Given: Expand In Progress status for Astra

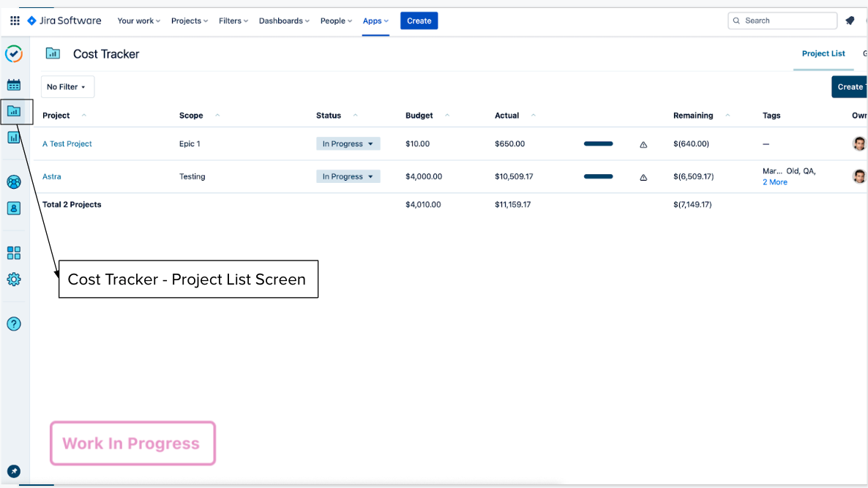Looking at the screenshot, I should 348,177.
